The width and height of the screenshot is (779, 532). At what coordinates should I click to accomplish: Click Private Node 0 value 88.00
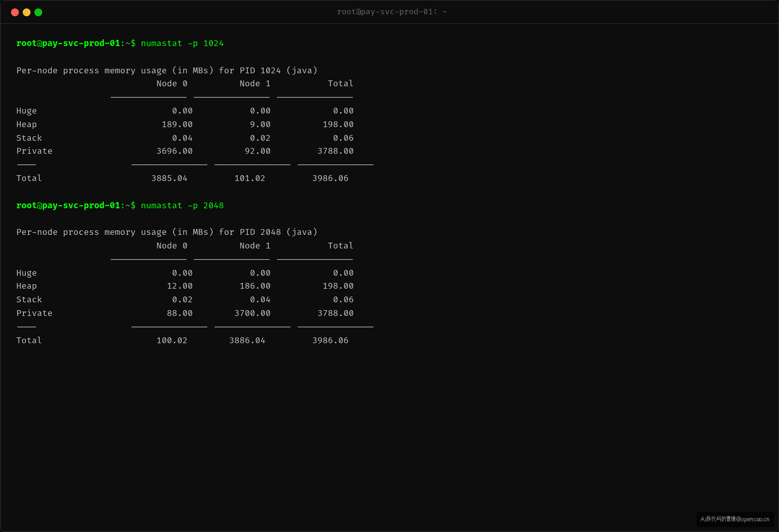[180, 313]
